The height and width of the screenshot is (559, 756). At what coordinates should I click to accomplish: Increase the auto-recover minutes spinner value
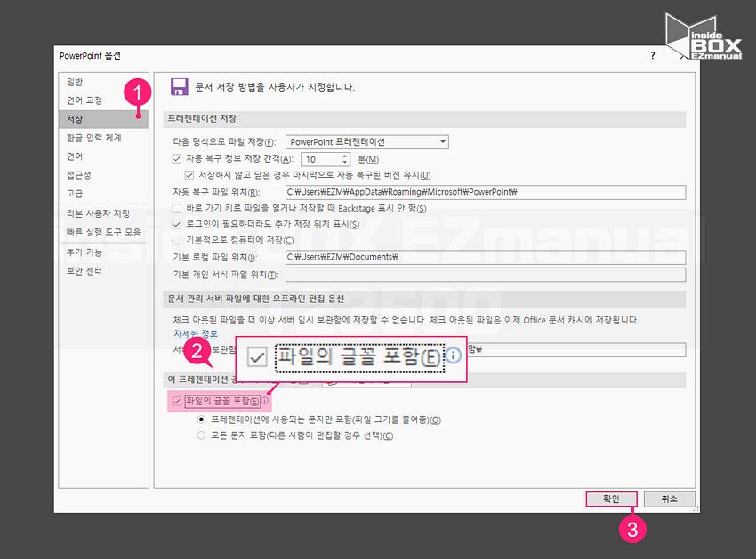(x=345, y=156)
